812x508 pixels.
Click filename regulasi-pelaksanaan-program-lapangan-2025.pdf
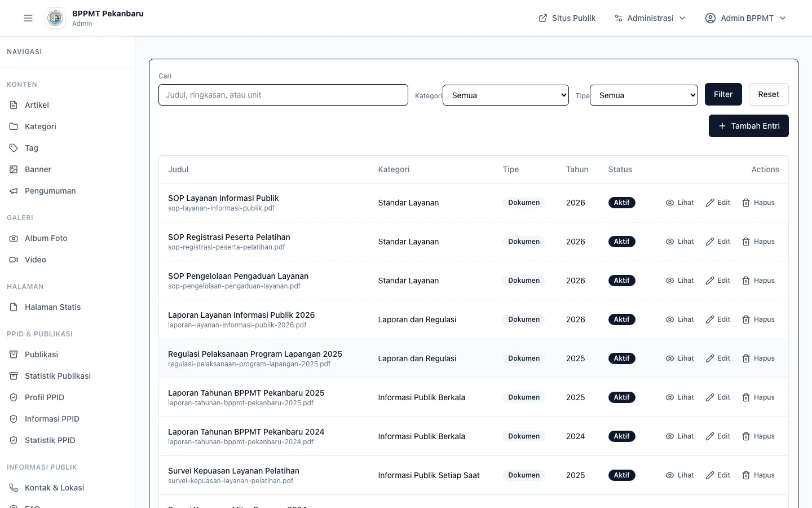(x=249, y=364)
